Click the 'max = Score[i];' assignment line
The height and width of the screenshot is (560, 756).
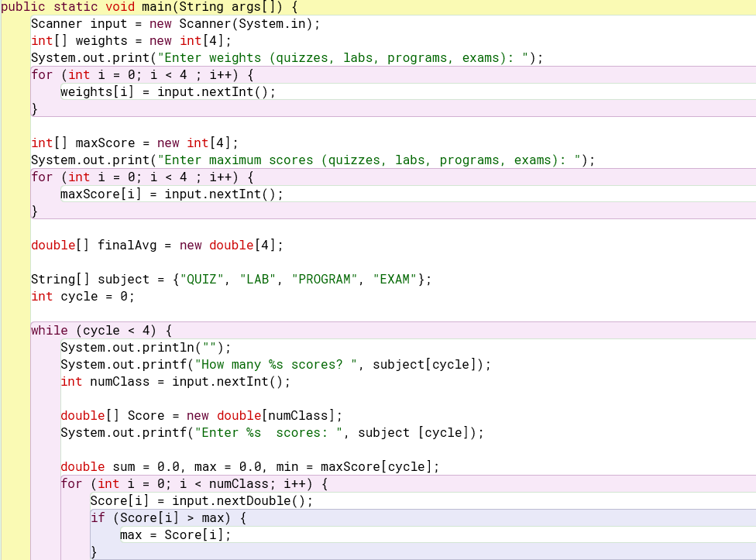click(176, 535)
